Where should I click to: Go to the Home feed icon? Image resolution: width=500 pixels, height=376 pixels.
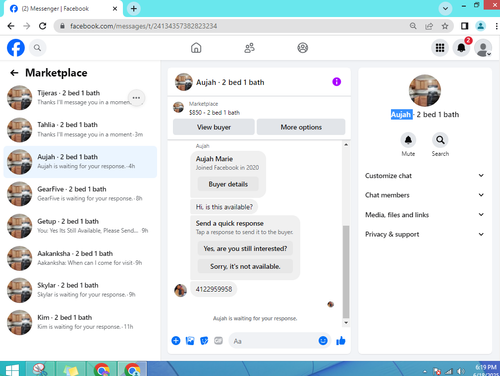coord(196,48)
